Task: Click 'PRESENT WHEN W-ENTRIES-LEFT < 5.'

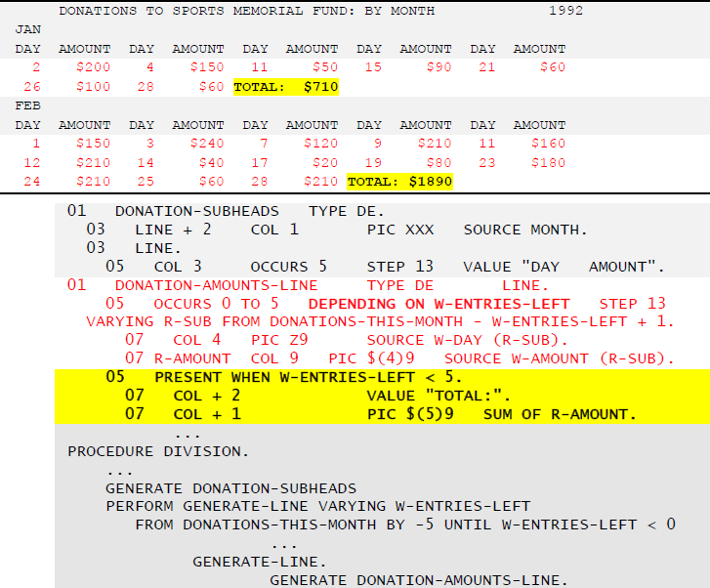Action: pyautogui.click(x=309, y=377)
